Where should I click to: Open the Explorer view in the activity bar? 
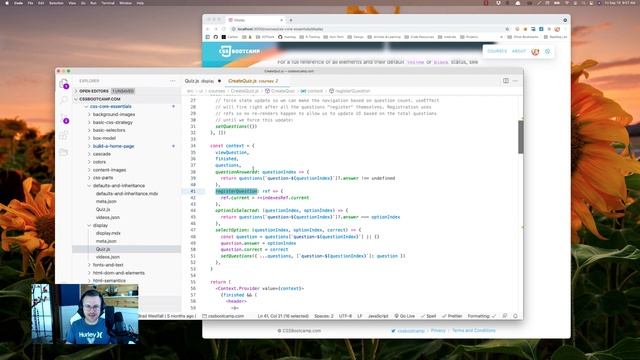coord(64,84)
